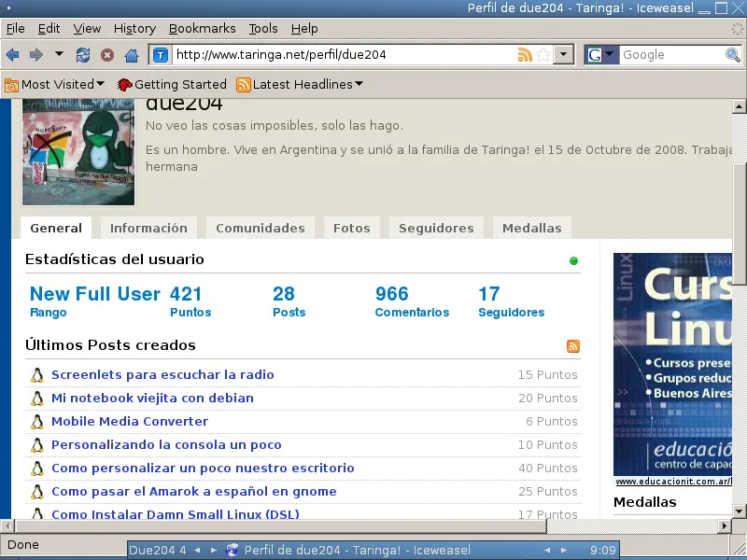This screenshot has height=560, width=747.
Task: Open post Mobile Media Converter
Action: pos(130,422)
